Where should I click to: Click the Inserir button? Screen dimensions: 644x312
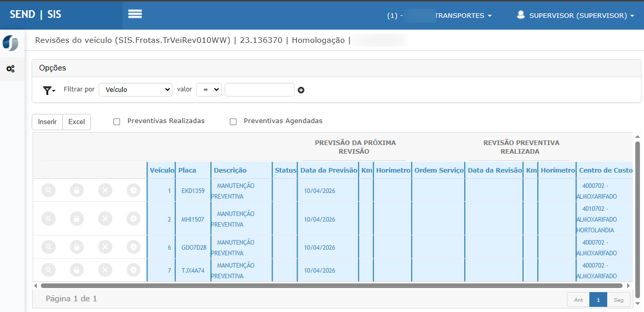point(47,122)
